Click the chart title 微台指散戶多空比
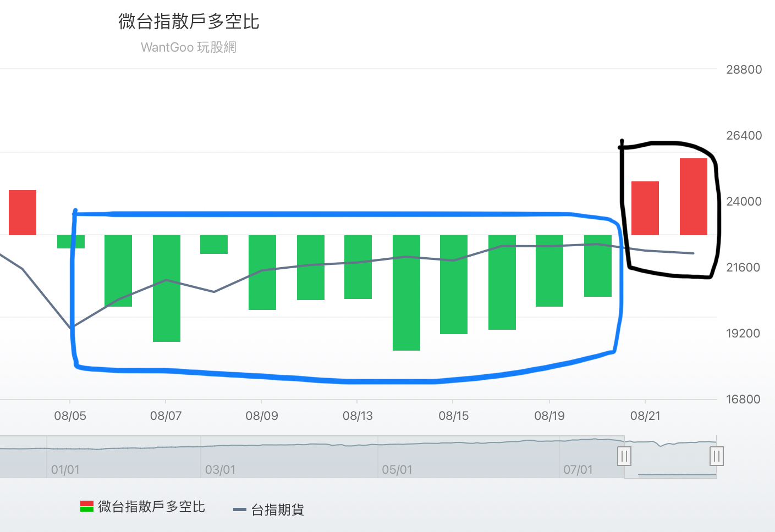The width and height of the screenshot is (775, 532). [x=188, y=23]
